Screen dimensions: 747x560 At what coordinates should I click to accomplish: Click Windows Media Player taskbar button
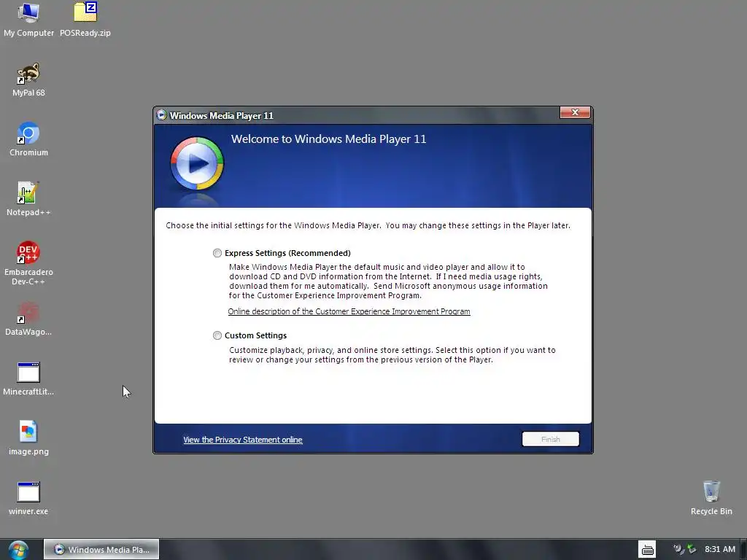101,550
